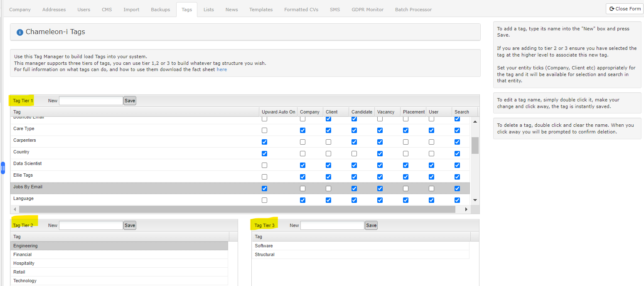
Task: Select Engineering in Tag Tier 2
Action: click(x=119, y=246)
